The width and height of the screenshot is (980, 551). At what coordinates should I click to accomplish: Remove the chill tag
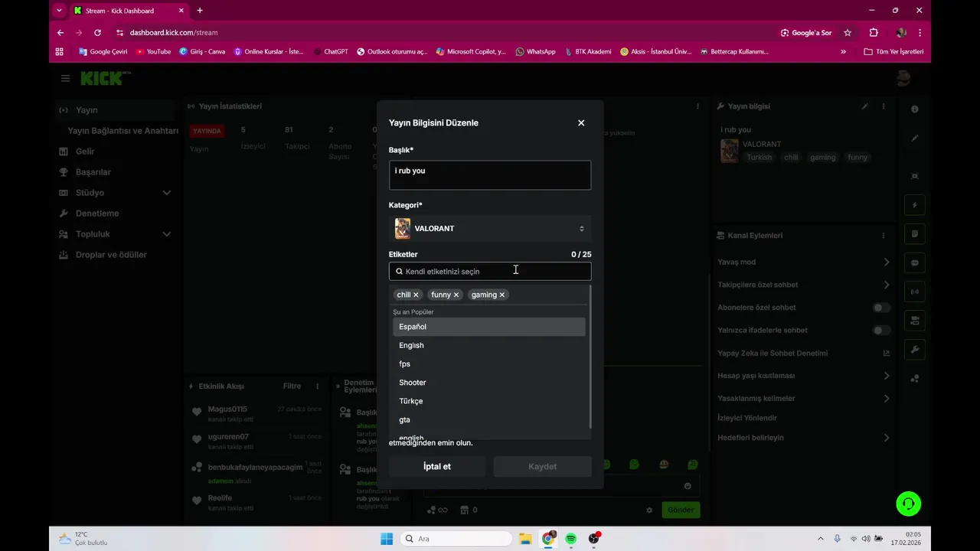tap(416, 295)
